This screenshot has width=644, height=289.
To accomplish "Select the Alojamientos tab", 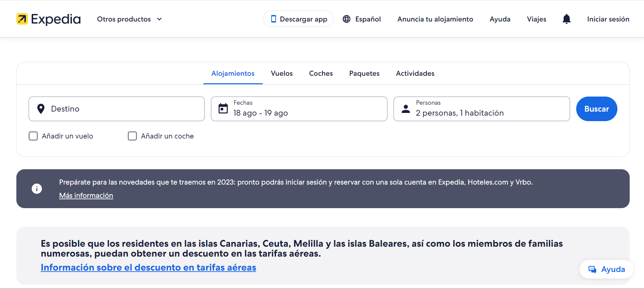I will coord(233,74).
